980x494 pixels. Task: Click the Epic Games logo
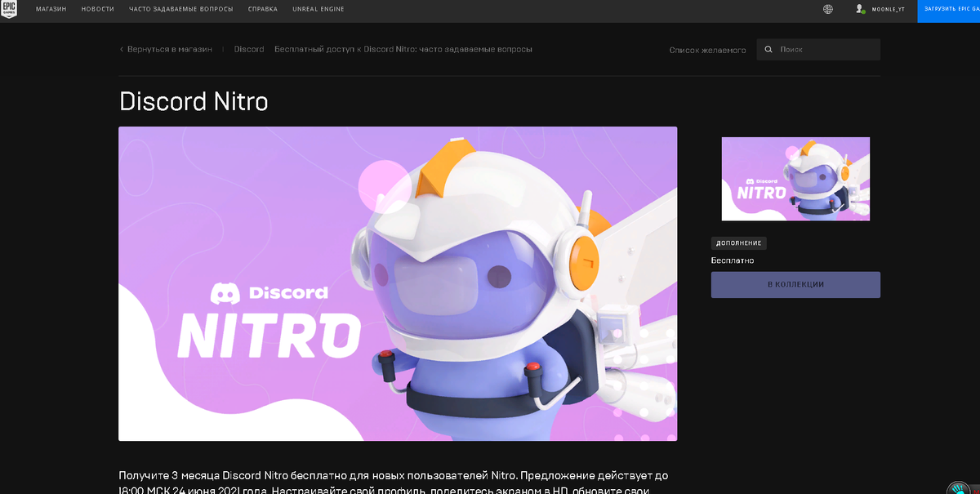point(9,9)
